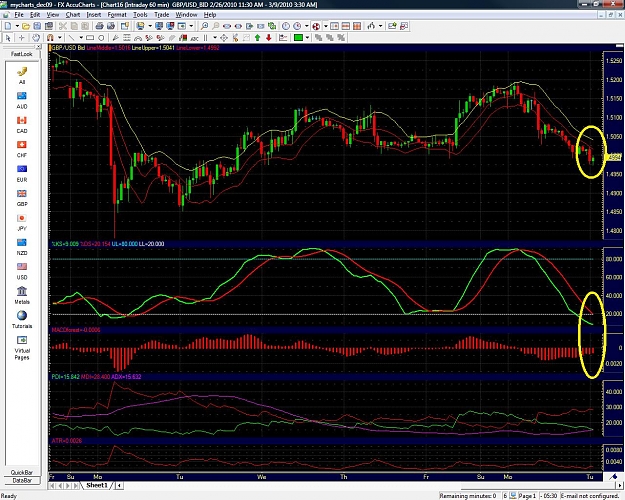Expand the New document dropdown arrow
This screenshot has height=500, width=625.
click(17, 26)
